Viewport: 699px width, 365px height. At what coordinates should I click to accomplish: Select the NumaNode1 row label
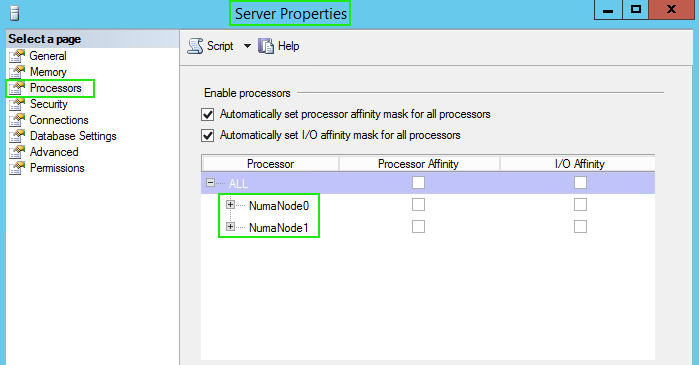[x=279, y=228]
